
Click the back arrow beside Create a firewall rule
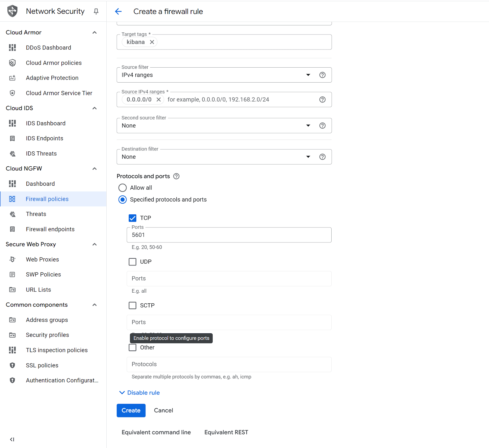118,12
